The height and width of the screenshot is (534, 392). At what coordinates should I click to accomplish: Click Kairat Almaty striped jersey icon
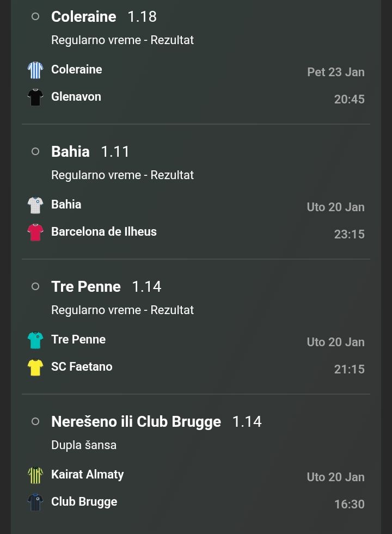point(35,475)
